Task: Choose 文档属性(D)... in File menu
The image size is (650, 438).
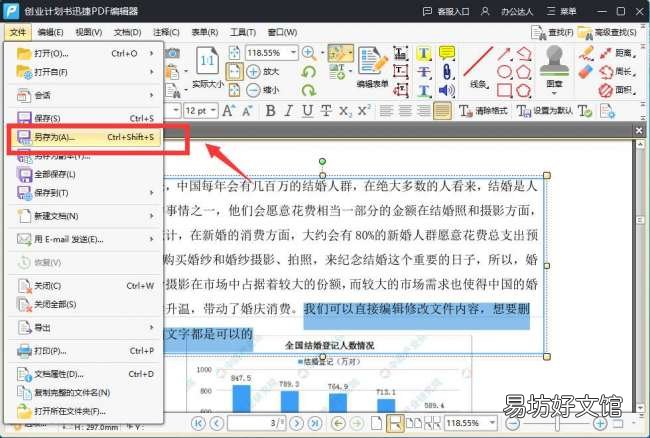Action: [x=84, y=374]
